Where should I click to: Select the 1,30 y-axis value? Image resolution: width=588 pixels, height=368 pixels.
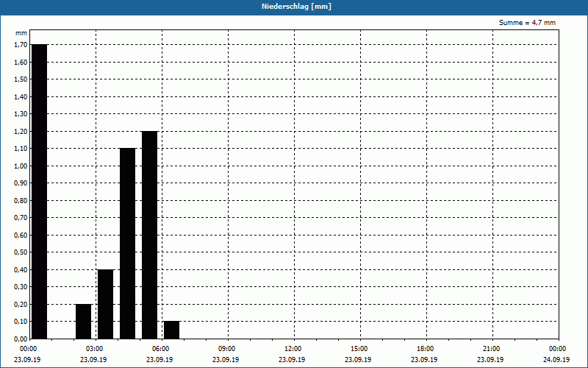(x=21, y=114)
